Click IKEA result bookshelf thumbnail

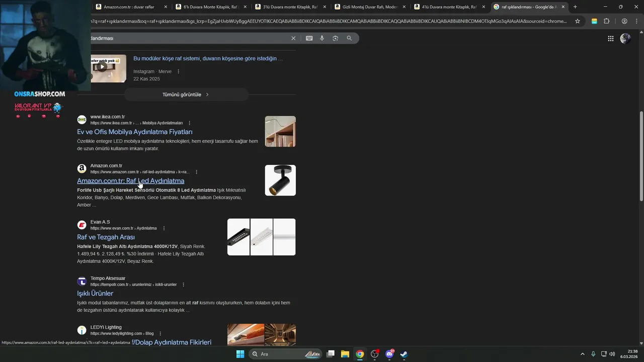pyautogui.click(x=280, y=131)
